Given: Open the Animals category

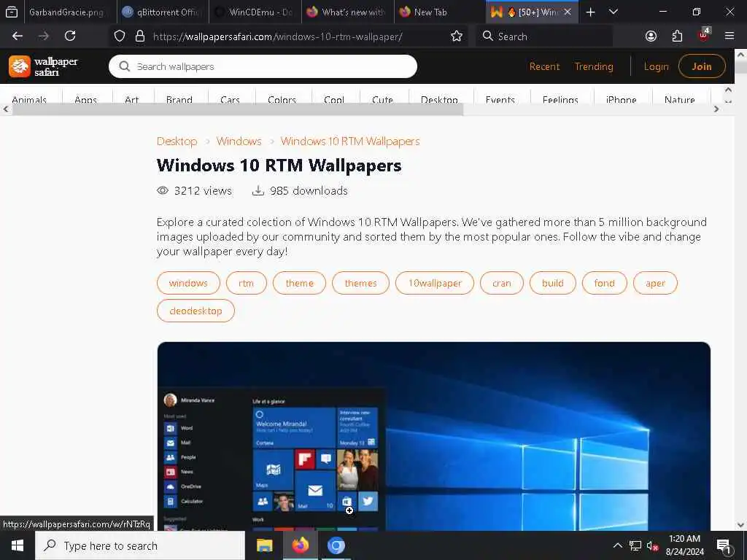Looking at the screenshot, I should point(29,99).
